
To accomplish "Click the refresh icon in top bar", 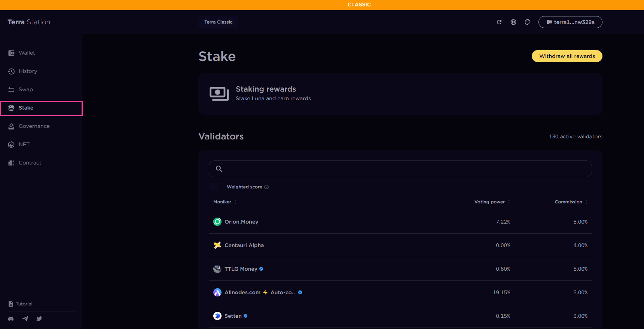I will [499, 22].
